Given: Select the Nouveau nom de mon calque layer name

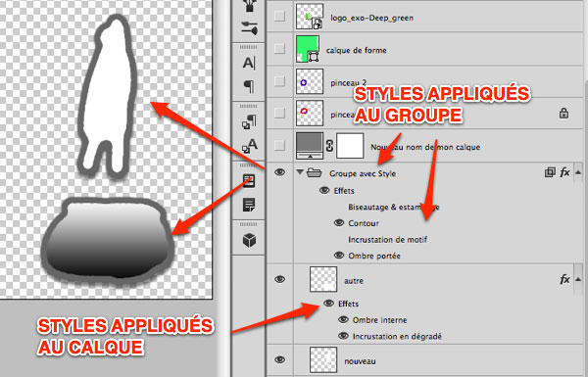Looking at the screenshot, I should tap(425, 147).
